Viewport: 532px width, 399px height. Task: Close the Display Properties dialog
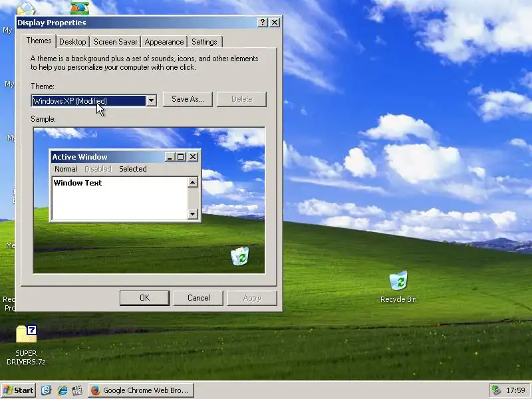click(x=275, y=23)
